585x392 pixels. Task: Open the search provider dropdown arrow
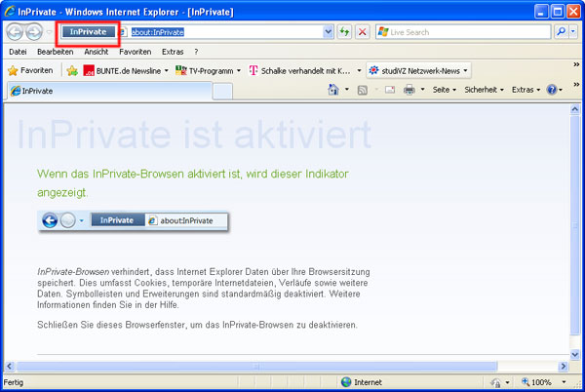[x=573, y=32]
